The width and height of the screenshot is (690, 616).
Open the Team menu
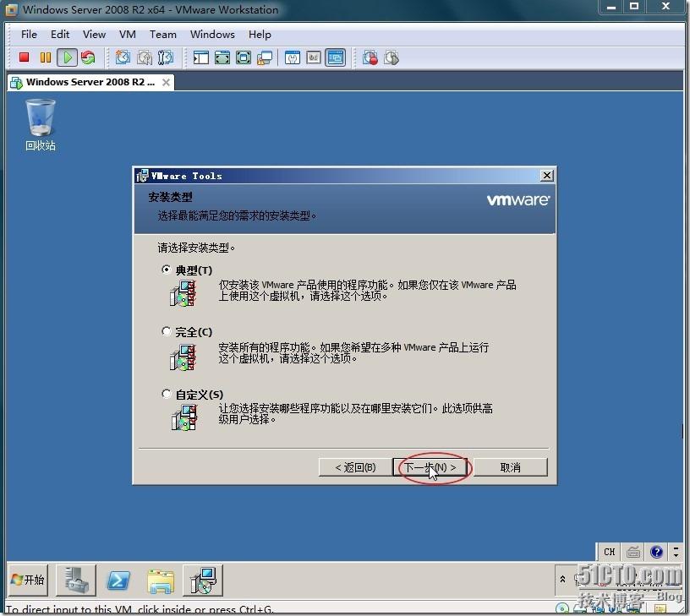[x=163, y=35]
